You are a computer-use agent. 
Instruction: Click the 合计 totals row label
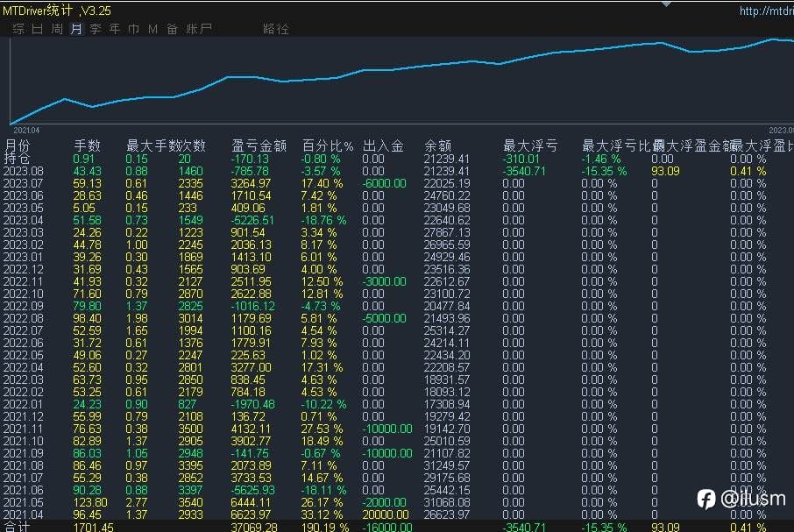[x=18, y=527]
